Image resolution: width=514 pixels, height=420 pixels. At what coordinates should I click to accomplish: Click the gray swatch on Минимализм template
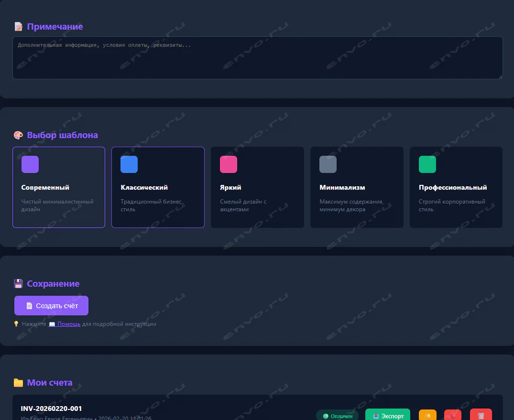point(328,164)
